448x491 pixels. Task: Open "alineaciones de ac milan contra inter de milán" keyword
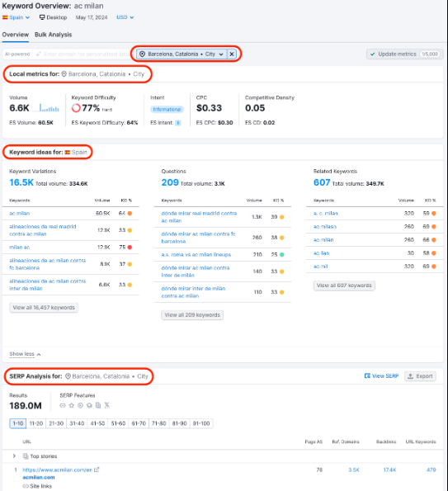pos(48,285)
